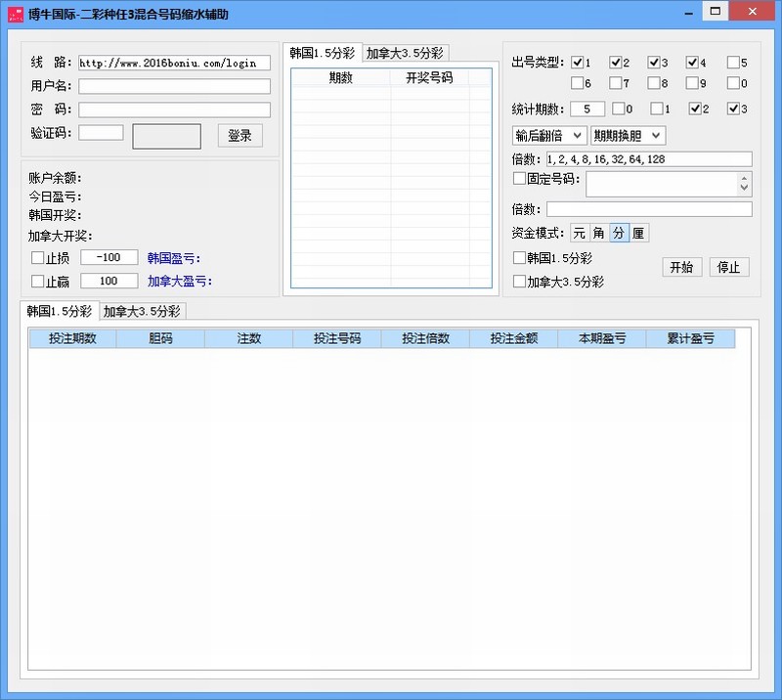Click the captcha image box beside 验证码

click(166, 136)
